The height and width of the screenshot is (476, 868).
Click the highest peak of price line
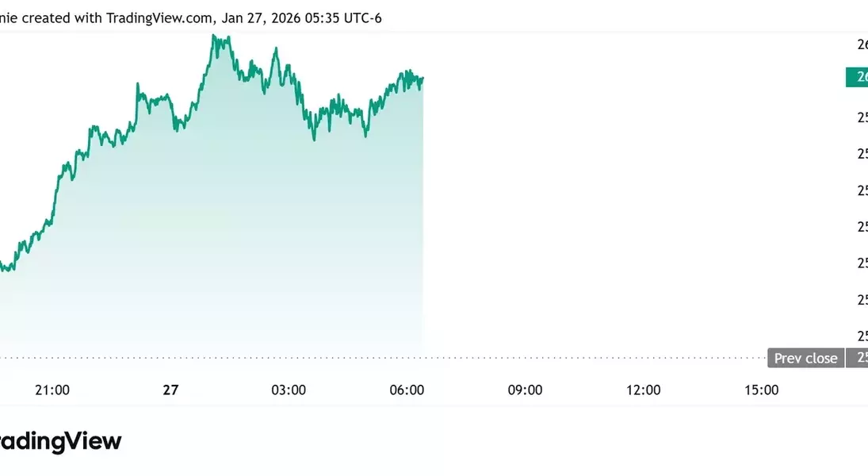(x=214, y=36)
